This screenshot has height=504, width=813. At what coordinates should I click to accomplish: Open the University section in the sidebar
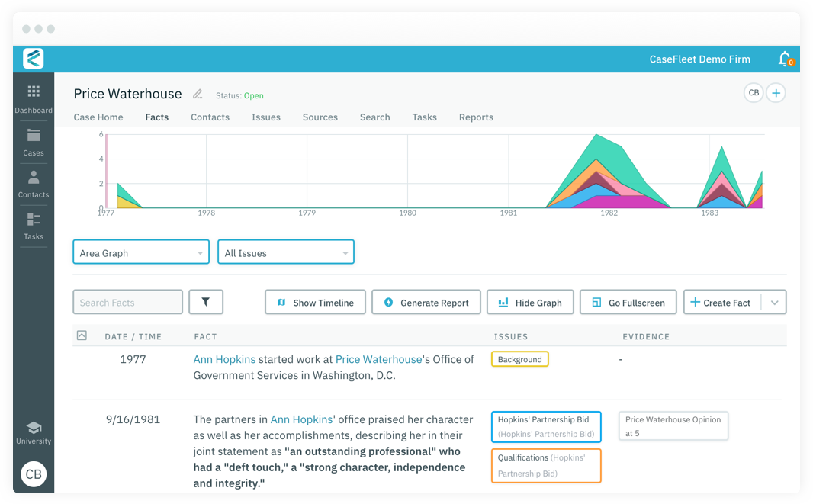34,431
